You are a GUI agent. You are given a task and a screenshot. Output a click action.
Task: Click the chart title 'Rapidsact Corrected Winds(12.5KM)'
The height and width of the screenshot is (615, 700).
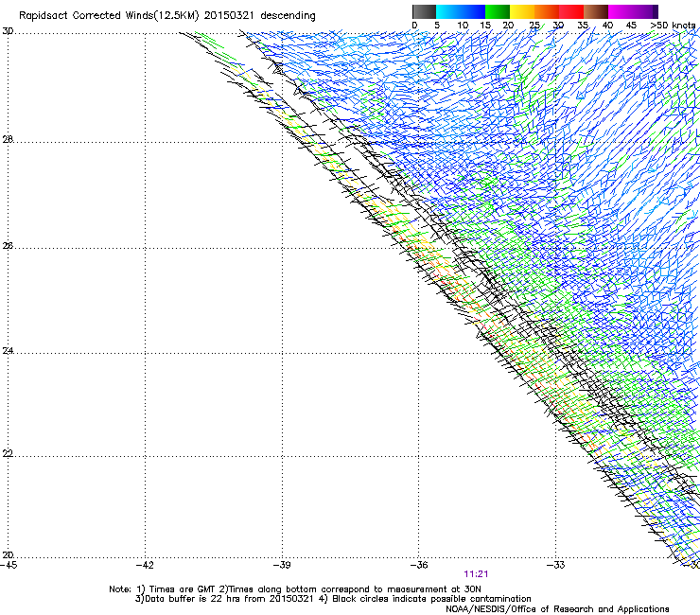109,16
